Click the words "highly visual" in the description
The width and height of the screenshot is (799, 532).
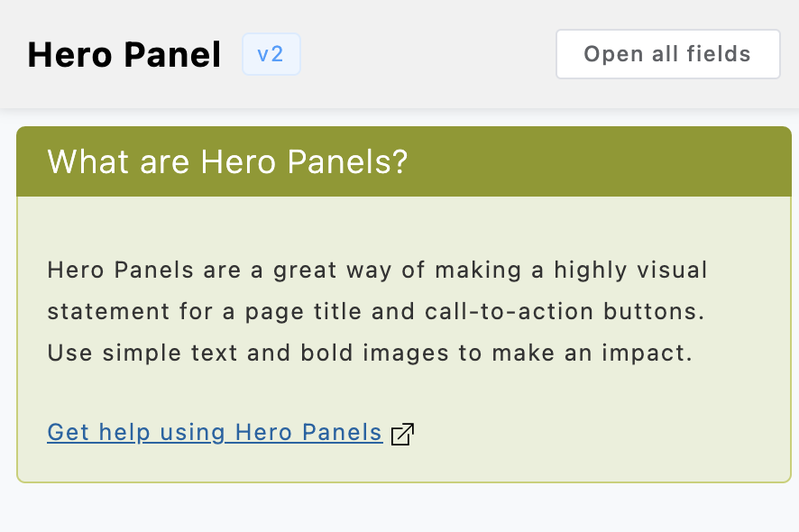630,270
